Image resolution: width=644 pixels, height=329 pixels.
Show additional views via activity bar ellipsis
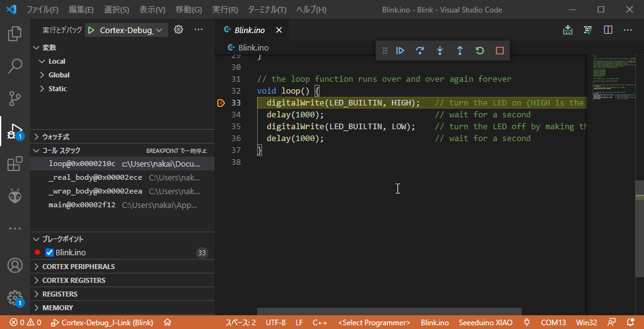[15, 228]
